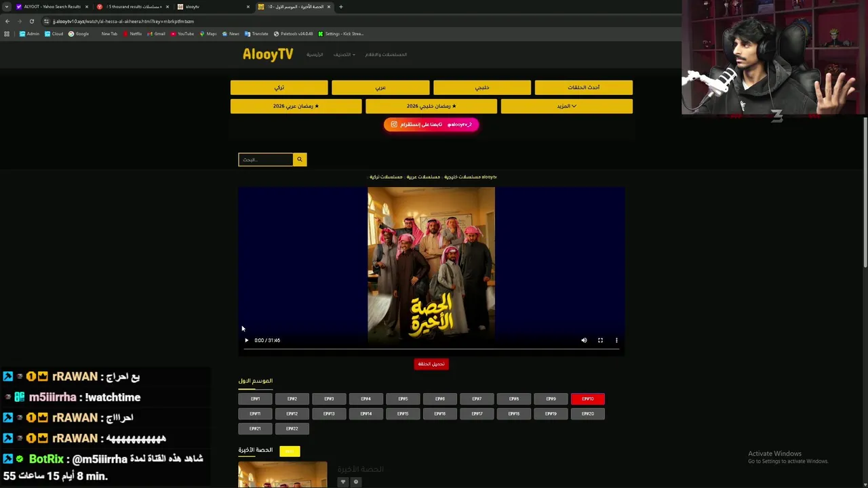This screenshot has width=868, height=488.
Task: Select episode EP#4
Action: (x=366, y=399)
